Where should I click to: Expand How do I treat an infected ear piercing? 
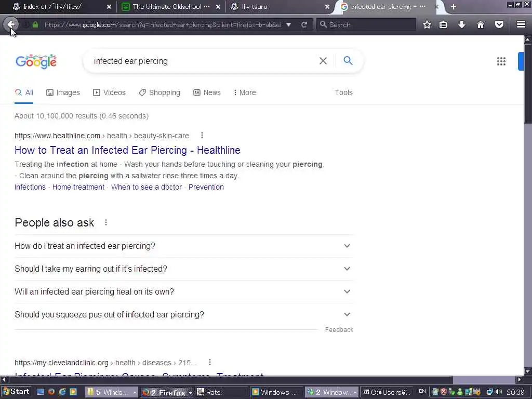pyautogui.click(x=183, y=246)
